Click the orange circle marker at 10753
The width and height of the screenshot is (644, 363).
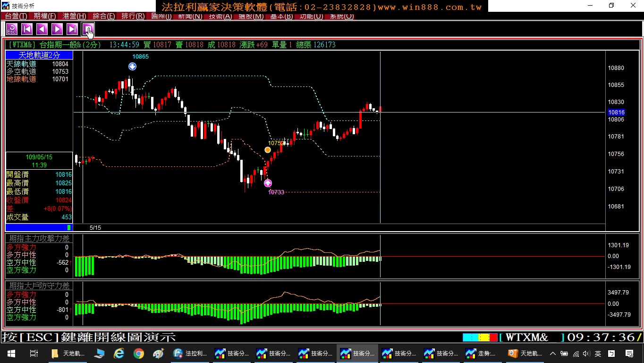[268, 150]
